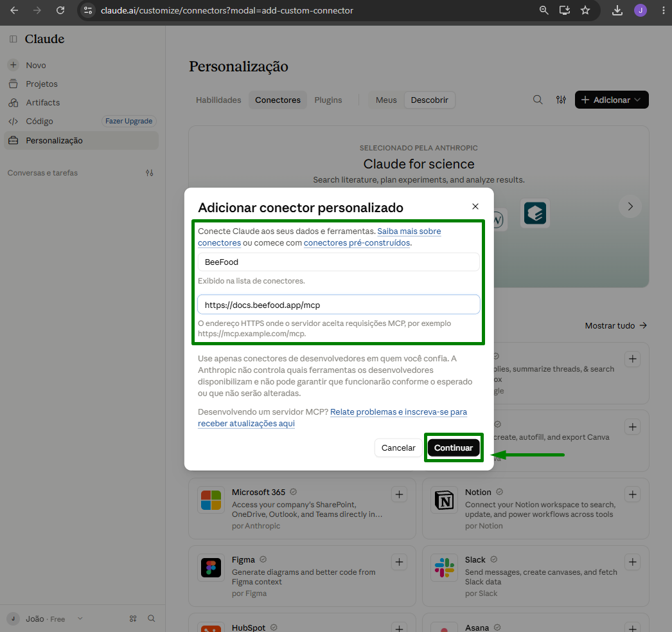Viewport: 672px width, 632px height.
Task: Advance the featured carousel with the right chevron
Action: [630, 206]
